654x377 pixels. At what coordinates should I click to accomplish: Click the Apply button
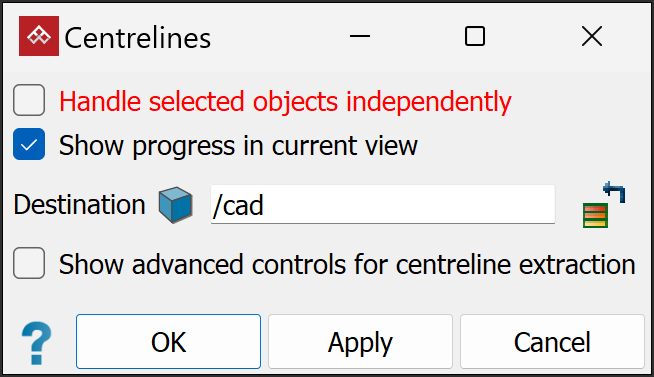pos(360,342)
